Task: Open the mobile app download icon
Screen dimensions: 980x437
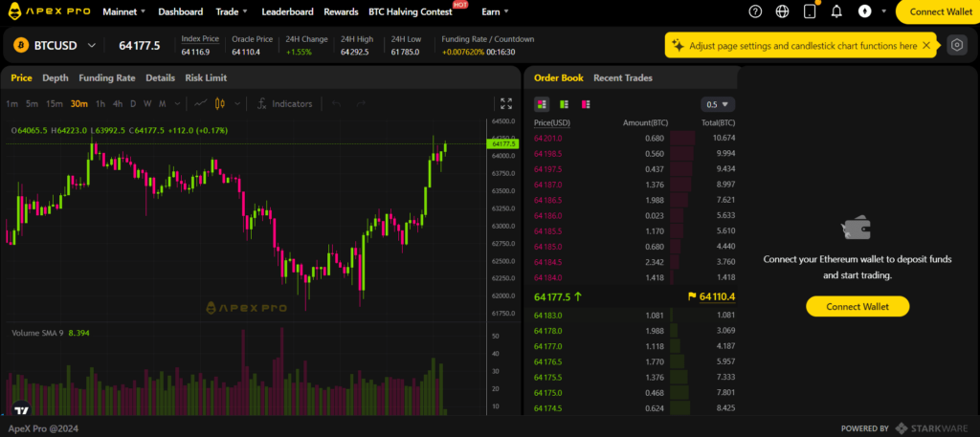Action: 810,11
